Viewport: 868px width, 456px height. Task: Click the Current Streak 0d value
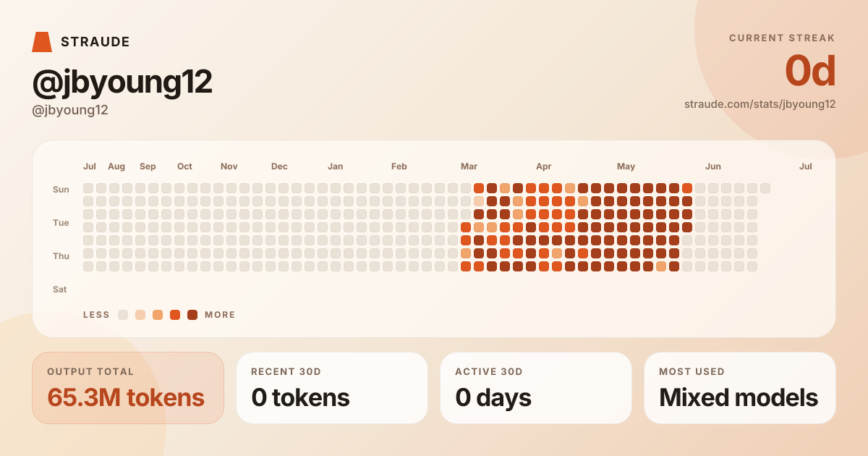pos(810,72)
